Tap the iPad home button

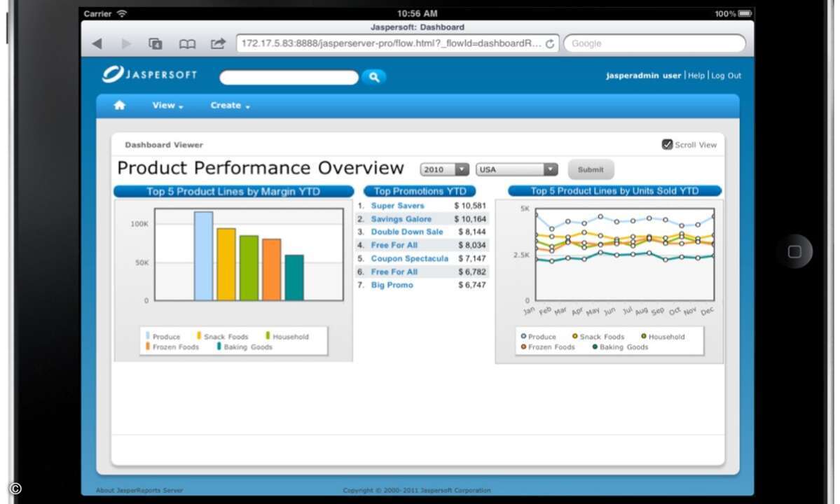click(x=794, y=251)
